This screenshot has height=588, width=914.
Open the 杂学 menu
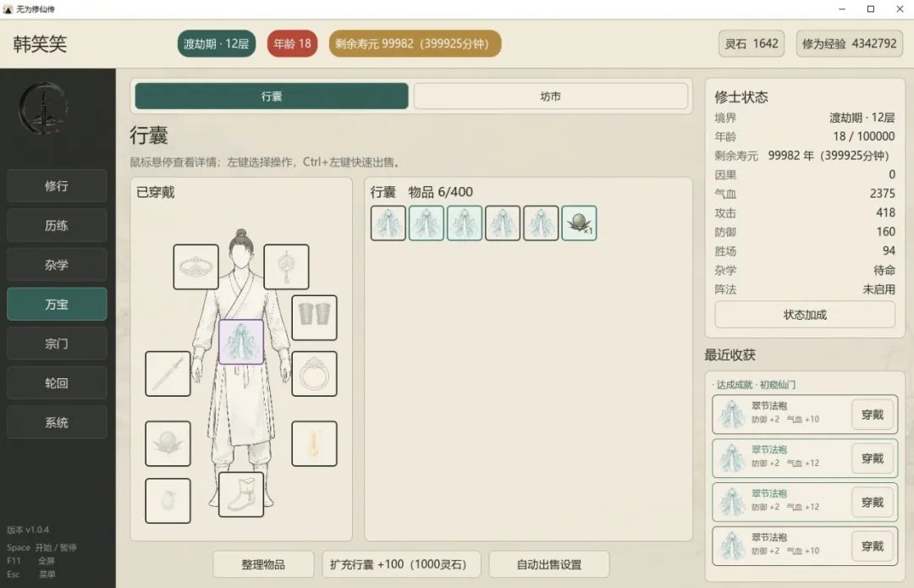tap(57, 265)
